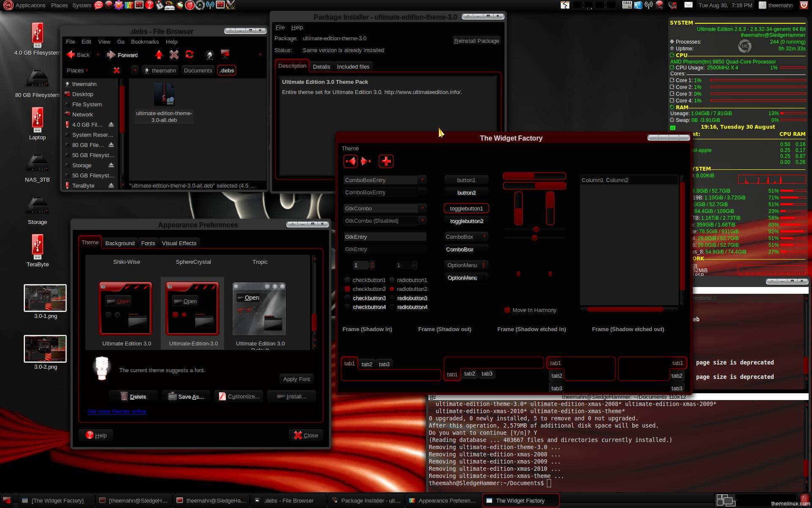Click the previous arrow in Widget Factory toolbar

point(351,161)
